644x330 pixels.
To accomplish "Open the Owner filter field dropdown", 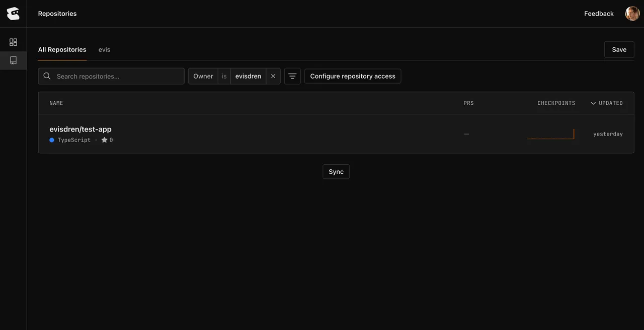I will [x=203, y=76].
